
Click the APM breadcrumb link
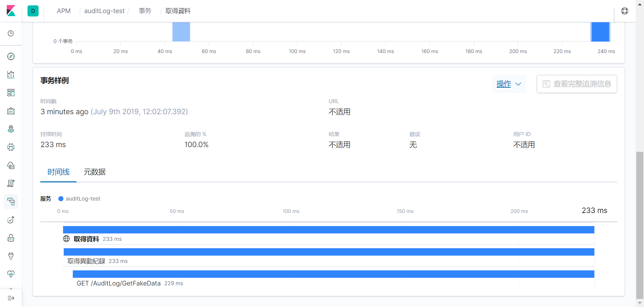coord(64,11)
